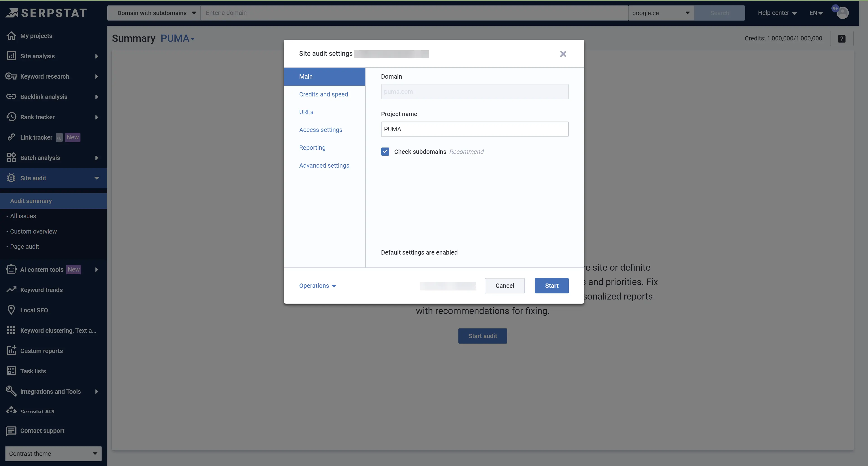The height and width of the screenshot is (466, 868).
Task: Open Advanced settings in the dialog
Action: [324, 165]
